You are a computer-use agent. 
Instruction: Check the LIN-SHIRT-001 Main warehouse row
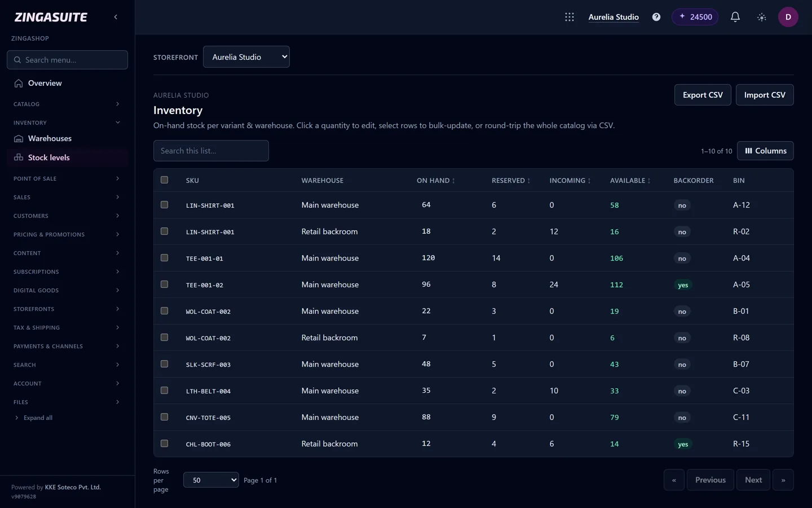coord(164,205)
